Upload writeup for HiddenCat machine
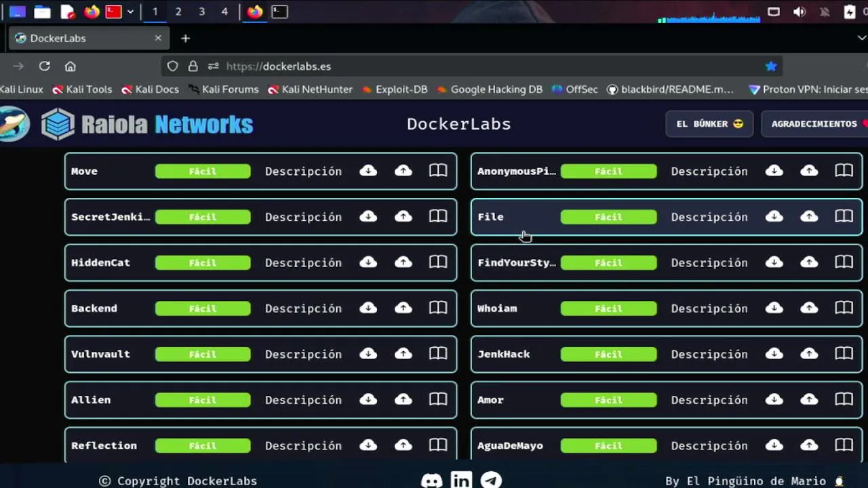The image size is (868, 488). [403, 262]
